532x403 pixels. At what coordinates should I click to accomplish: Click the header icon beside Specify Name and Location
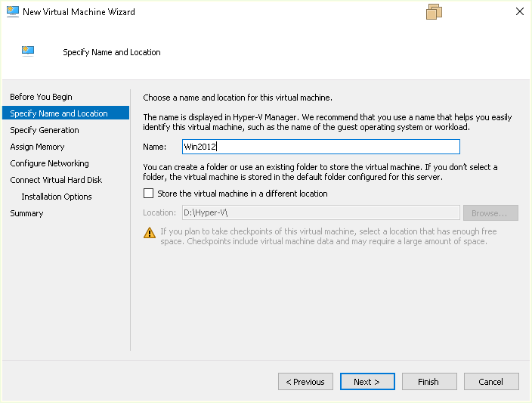point(29,51)
